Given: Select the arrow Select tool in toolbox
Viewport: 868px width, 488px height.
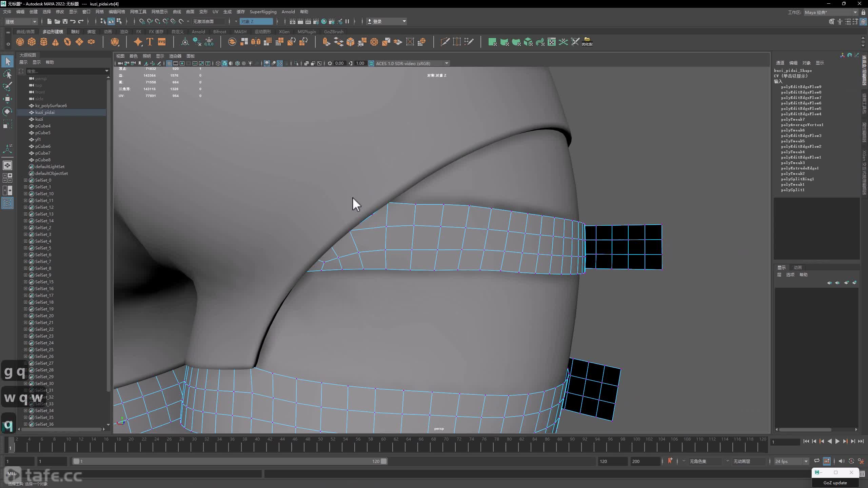Looking at the screenshot, I should click(7, 61).
